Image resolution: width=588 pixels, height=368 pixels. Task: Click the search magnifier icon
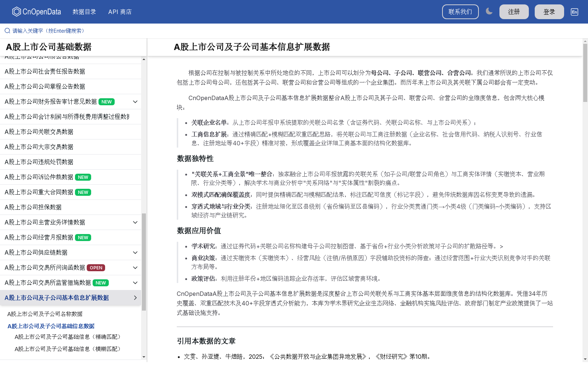[x=7, y=31]
